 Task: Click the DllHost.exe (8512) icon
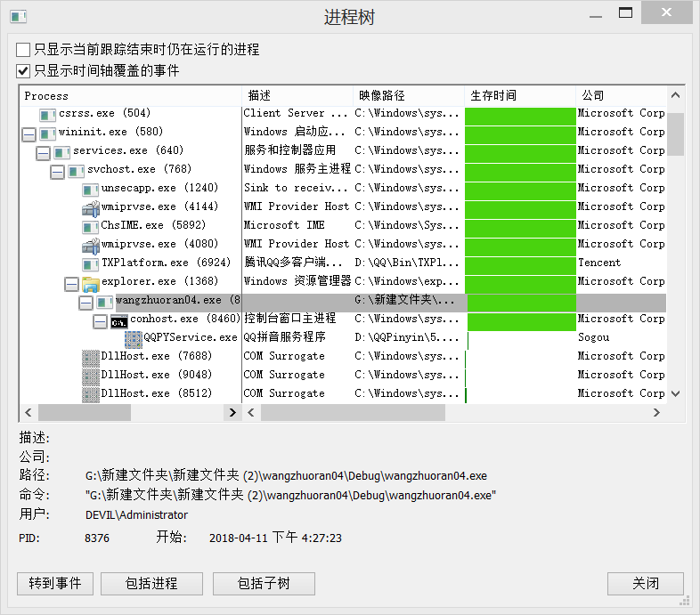(91, 395)
